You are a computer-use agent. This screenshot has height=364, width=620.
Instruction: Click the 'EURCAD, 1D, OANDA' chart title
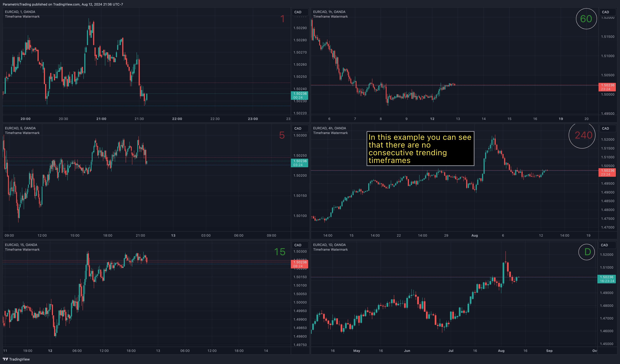coord(329,245)
